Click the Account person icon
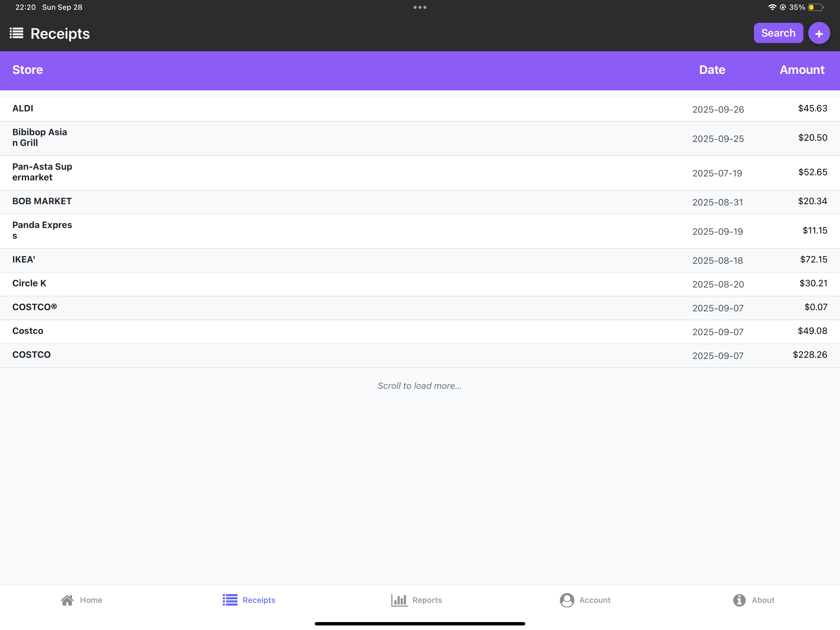The width and height of the screenshot is (840, 630). pyautogui.click(x=567, y=600)
